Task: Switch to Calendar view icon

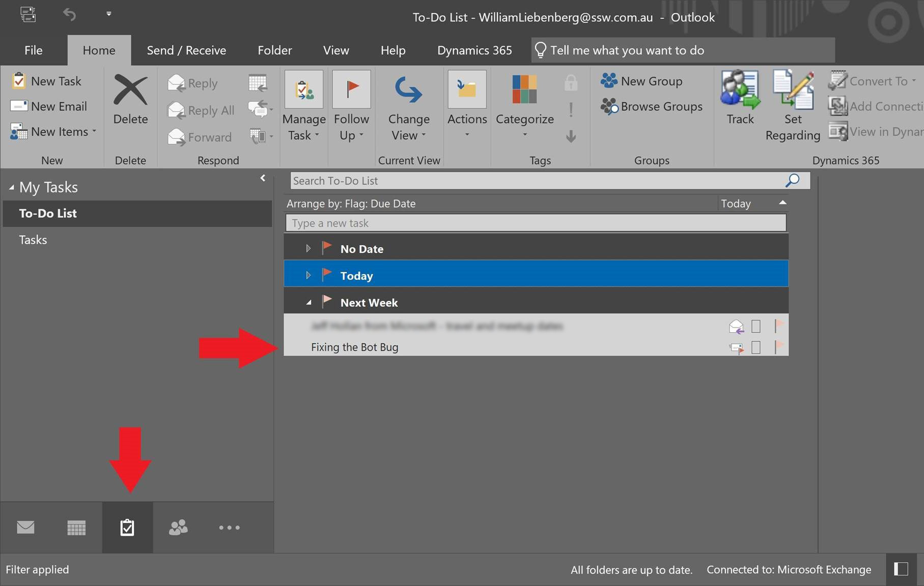Action: (76, 528)
